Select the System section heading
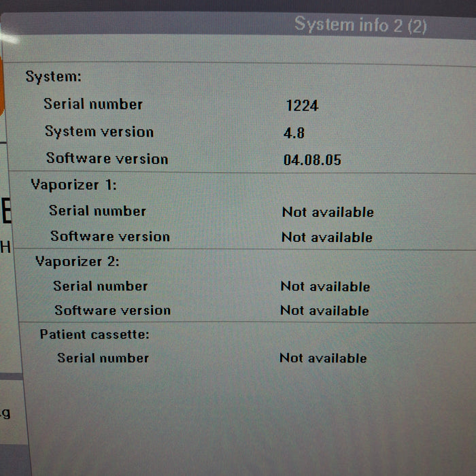Screen dimensions: 476x476 tap(53, 77)
